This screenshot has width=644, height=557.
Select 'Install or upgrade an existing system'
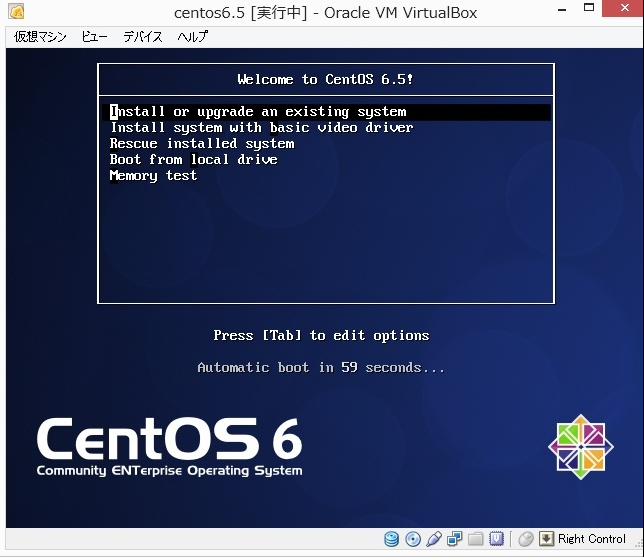pyautogui.click(x=326, y=112)
